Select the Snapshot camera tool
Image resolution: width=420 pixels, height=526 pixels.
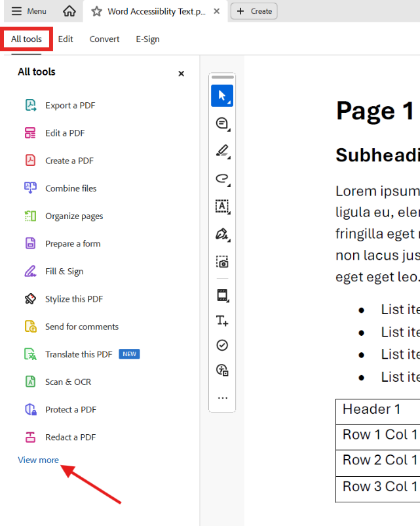pos(222,262)
